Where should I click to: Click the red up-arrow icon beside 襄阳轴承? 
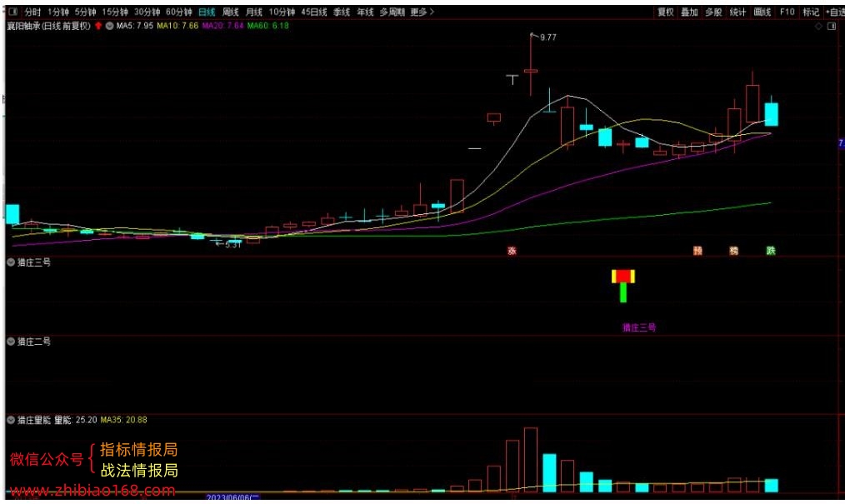coord(98,25)
